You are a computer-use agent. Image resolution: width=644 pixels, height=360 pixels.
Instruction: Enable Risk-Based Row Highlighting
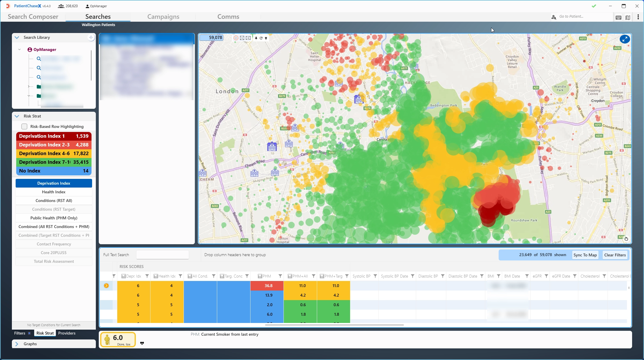pos(25,126)
